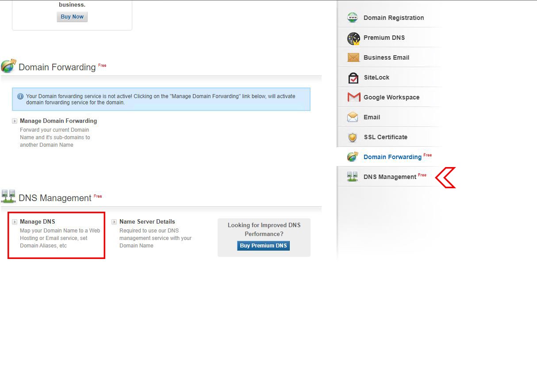Click the DNS Management servers icon
The width and height of the screenshot is (537, 392).
pyautogui.click(x=353, y=176)
